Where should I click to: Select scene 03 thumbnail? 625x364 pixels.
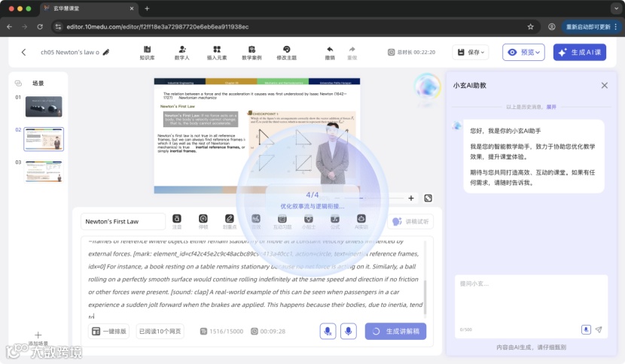pos(44,171)
